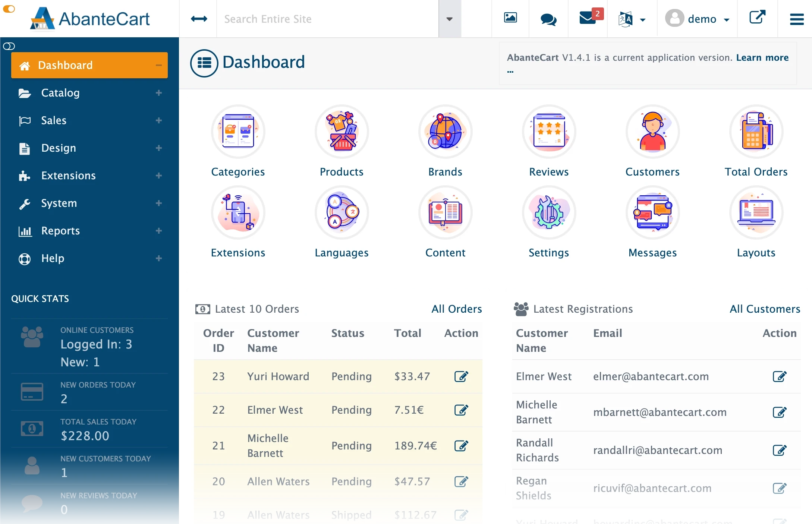Screen dimensions: 812x524
Task: Open the Content book icon
Action: coord(445,212)
